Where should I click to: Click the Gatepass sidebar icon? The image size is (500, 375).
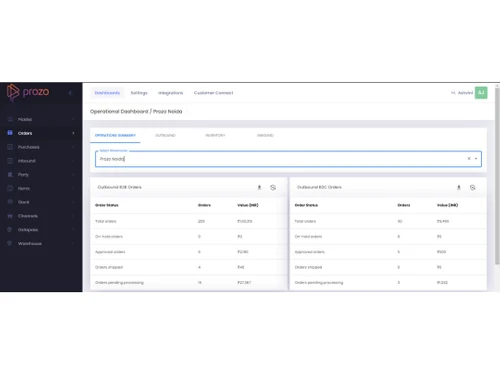pos(10,230)
